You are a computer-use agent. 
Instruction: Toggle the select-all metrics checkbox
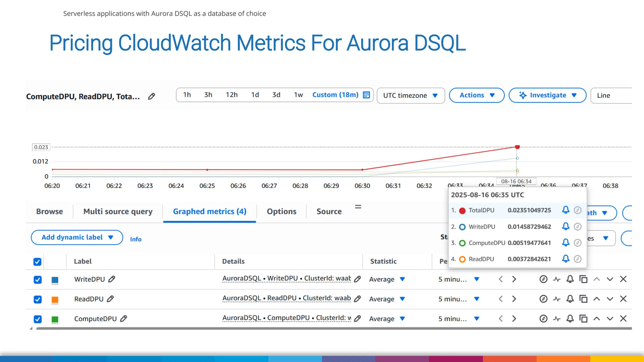37,262
